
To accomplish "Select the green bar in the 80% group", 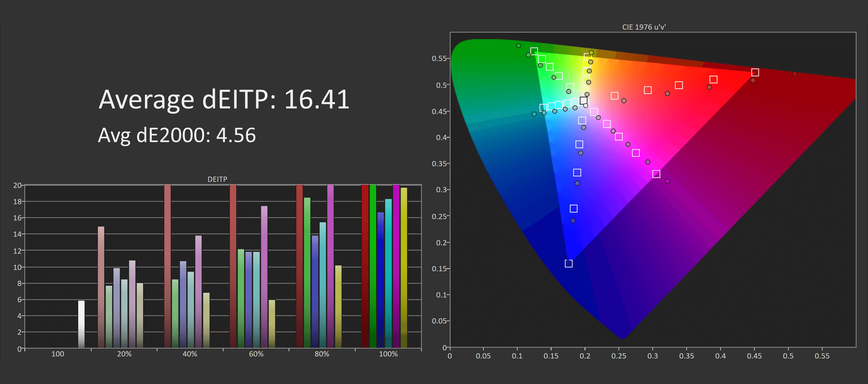I will pos(307,273).
